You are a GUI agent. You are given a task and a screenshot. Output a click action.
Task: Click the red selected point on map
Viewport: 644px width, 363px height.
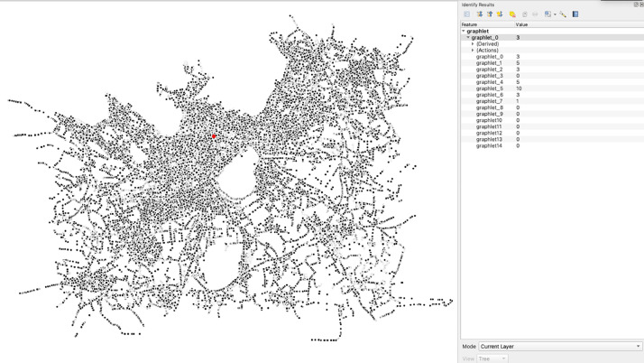coord(214,136)
